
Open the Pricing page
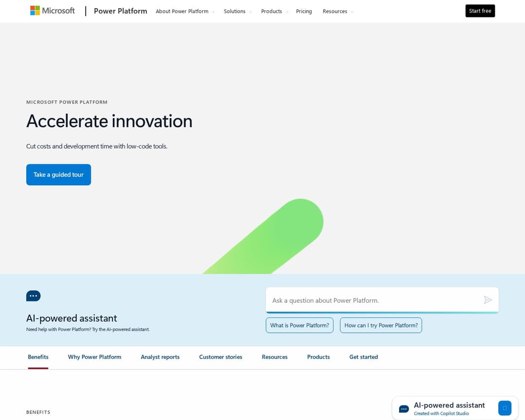click(x=304, y=11)
